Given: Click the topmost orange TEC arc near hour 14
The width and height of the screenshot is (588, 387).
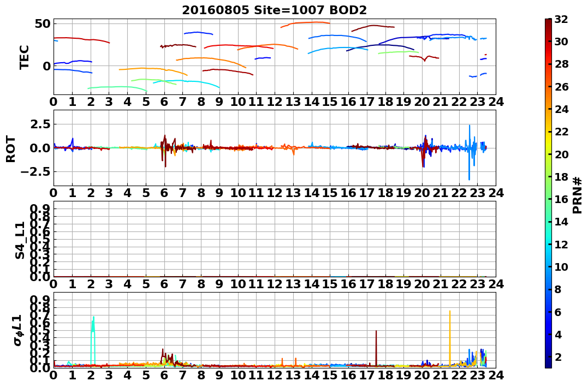Looking at the screenshot, I should tap(305, 23).
